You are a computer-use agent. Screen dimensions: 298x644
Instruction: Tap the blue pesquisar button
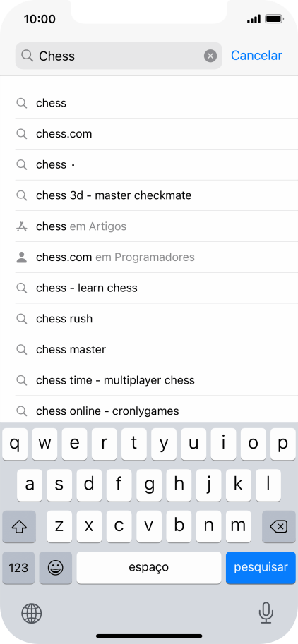click(x=261, y=568)
